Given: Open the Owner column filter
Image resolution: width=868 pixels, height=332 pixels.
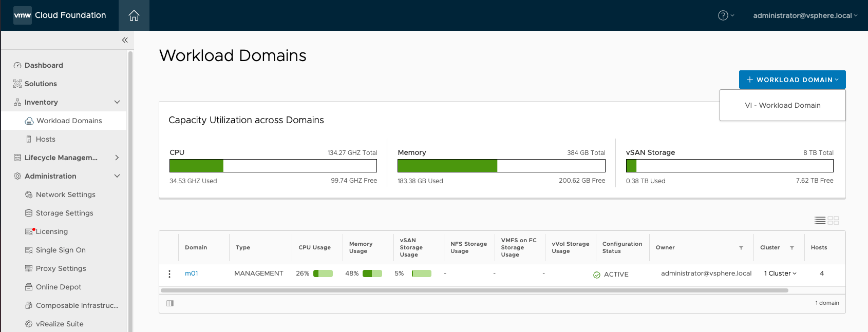Looking at the screenshot, I should pyautogui.click(x=741, y=248).
